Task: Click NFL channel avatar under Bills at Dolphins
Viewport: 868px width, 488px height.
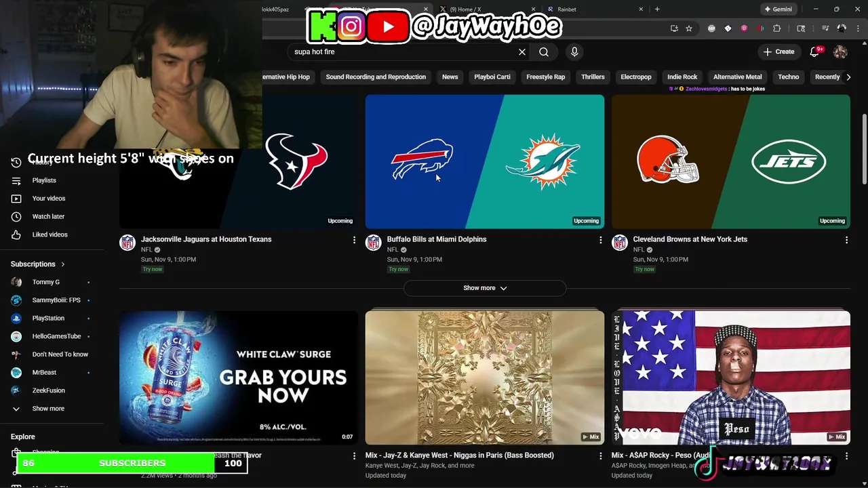Action: click(x=373, y=243)
